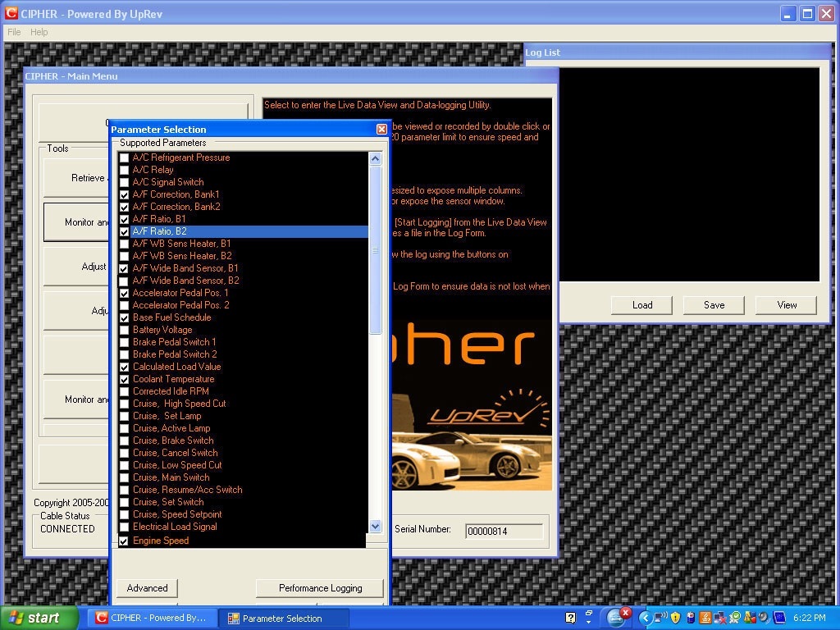Viewport: 840px width, 630px height.
Task: Click the volume speaker tray icon
Action: point(765,618)
